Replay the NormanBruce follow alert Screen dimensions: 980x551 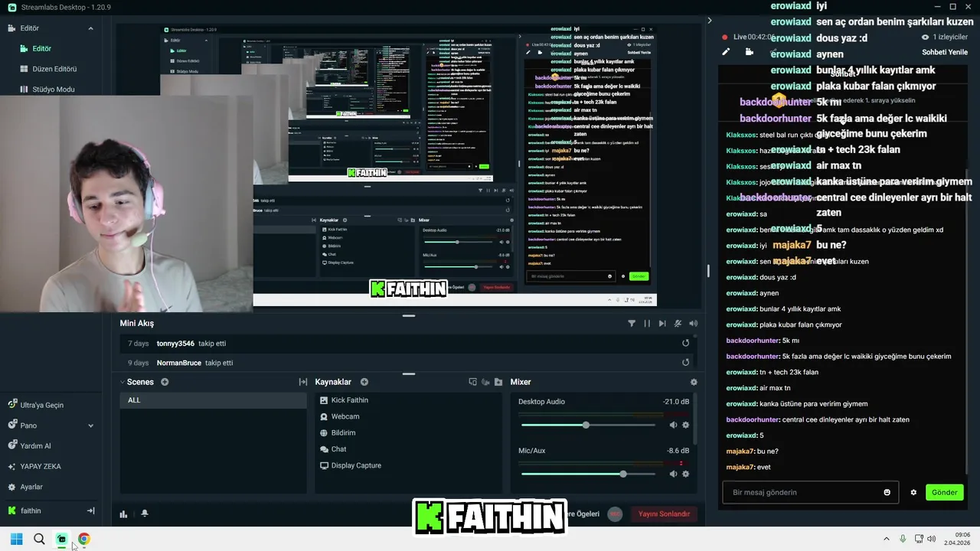(x=685, y=363)
